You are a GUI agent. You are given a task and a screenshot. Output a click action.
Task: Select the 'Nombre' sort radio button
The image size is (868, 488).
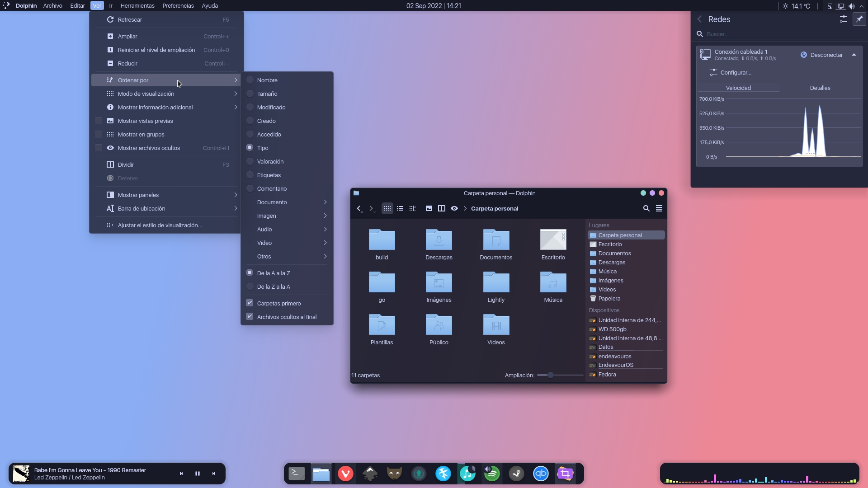tap(250, 80)
